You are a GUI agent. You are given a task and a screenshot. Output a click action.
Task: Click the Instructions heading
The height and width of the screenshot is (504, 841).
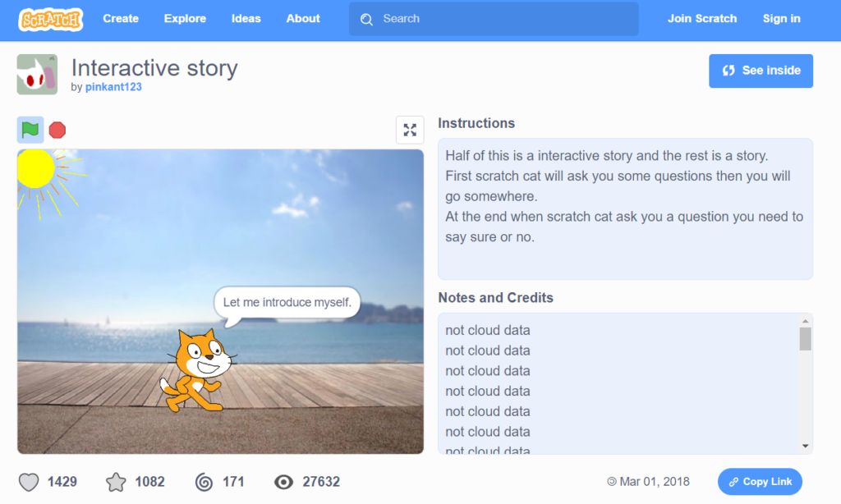pos(476,123)
